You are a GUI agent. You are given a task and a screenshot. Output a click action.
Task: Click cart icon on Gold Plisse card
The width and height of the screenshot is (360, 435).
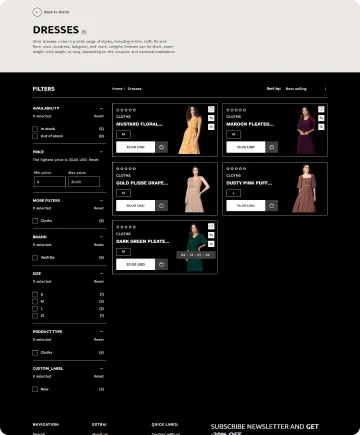pos(162,206)
